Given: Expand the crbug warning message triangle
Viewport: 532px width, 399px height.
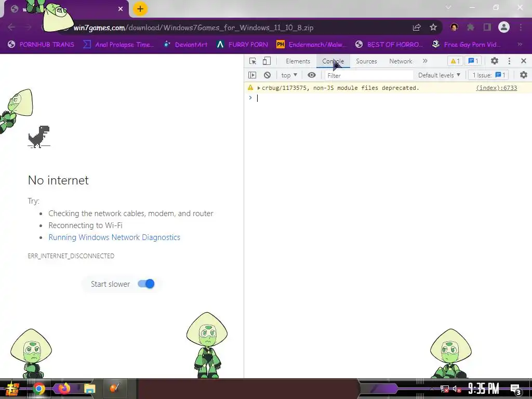Looking at the screenshot, I should 259,88.
